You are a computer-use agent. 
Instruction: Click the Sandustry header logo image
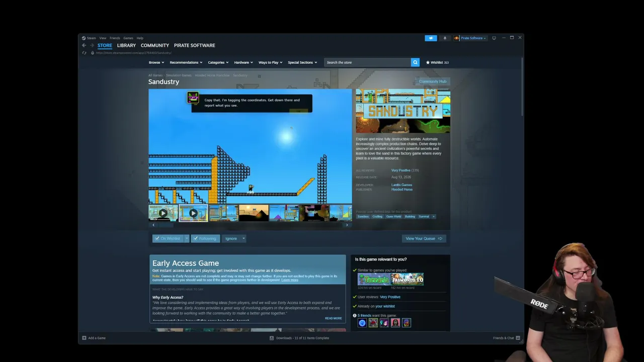tap(403, 111)
